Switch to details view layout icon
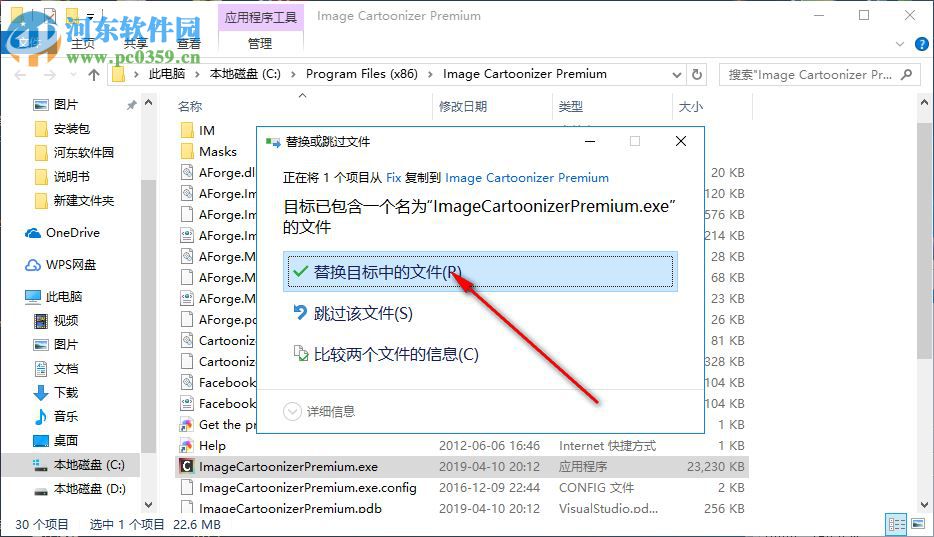The height and width of the screenshot is (537, 934). [896, 524]
